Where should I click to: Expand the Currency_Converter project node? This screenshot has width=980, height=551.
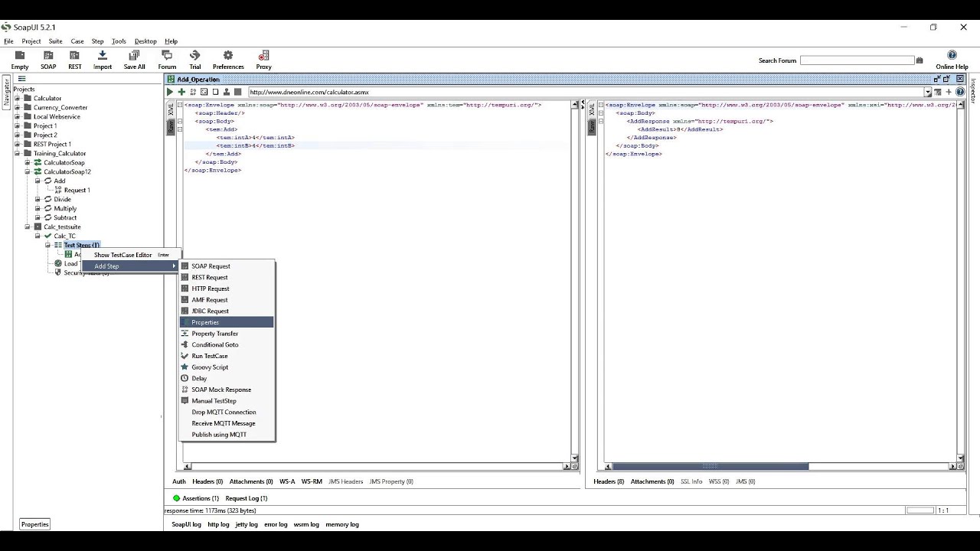coord(17,107)
